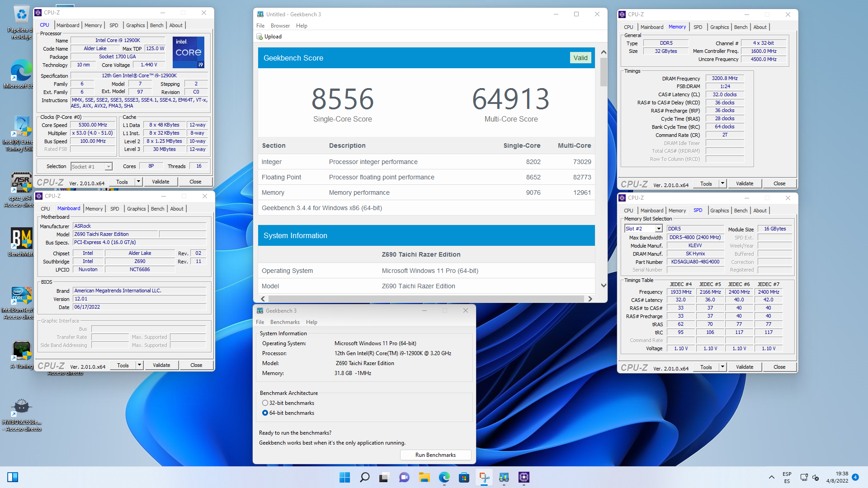Open Chat app on taskbar

tap(404, 477)
